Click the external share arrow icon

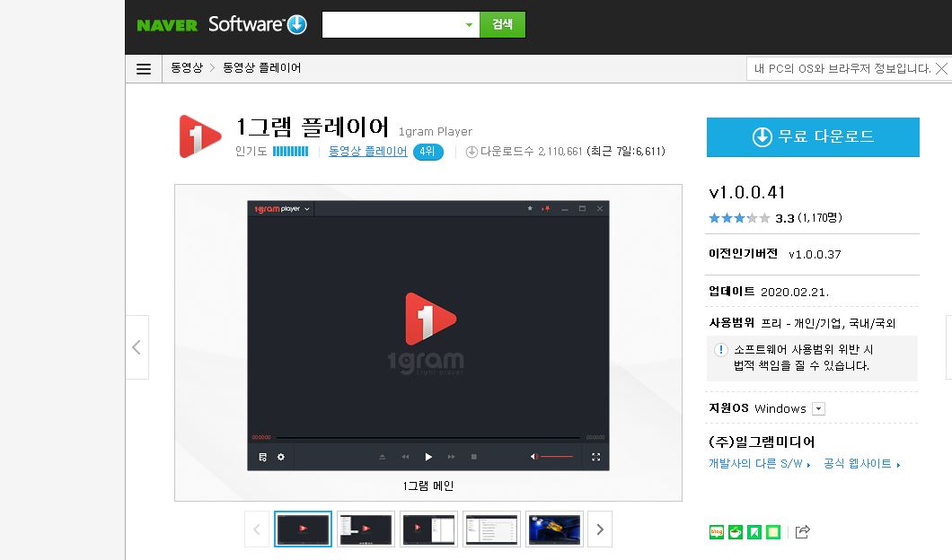click(802, 531)
